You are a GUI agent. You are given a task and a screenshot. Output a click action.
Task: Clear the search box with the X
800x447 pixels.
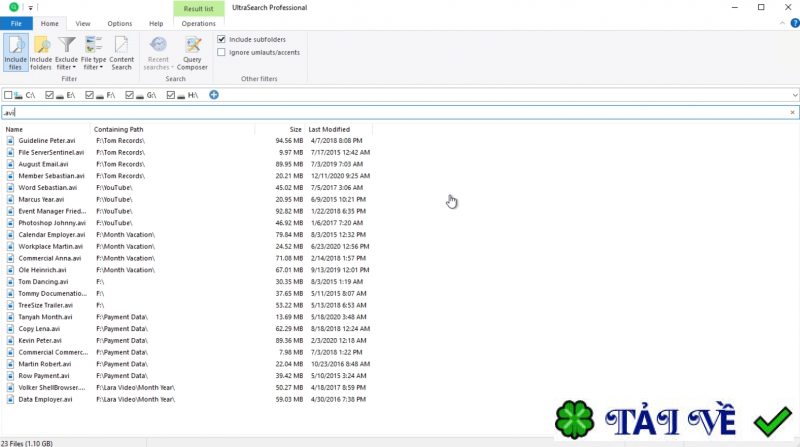point(792,112)
